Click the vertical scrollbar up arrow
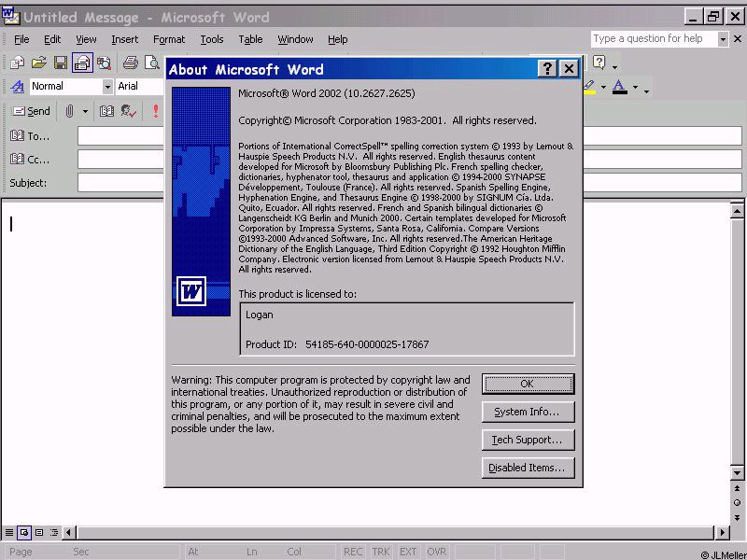Viewport: 747px width, 560px height. [x=737, y=211]
